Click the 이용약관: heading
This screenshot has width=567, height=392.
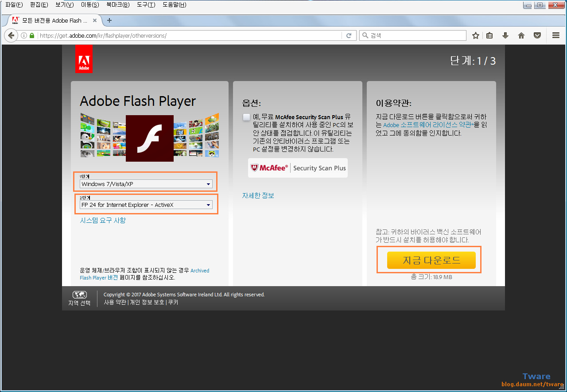394,103
